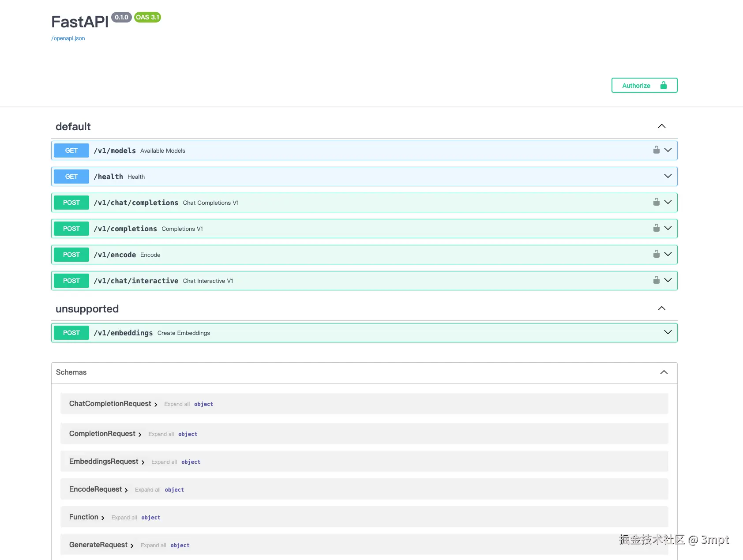Click the Available Models description

pos(163,151)
